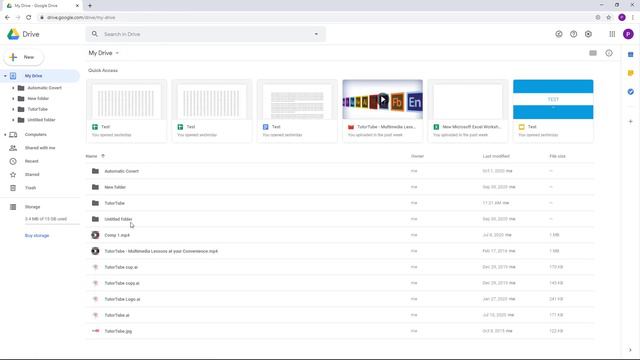Image resolution: width=640 pixels, height=360 pixels.
Task: Toggle the view details info icon
Action: pyautogui.click(x=609, y=53)
